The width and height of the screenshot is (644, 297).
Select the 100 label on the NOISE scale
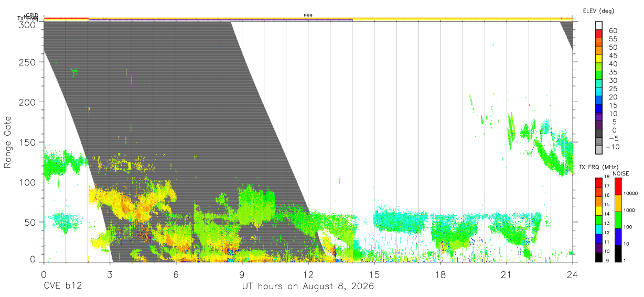click(x=628, y=227)
